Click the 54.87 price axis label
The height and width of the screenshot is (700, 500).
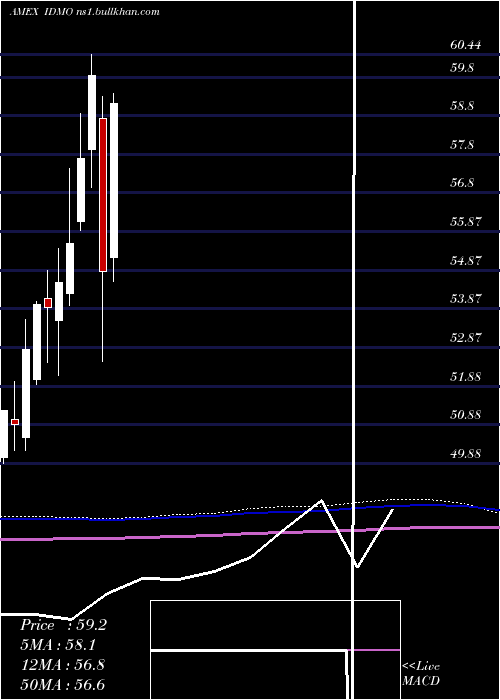point(466,260)
